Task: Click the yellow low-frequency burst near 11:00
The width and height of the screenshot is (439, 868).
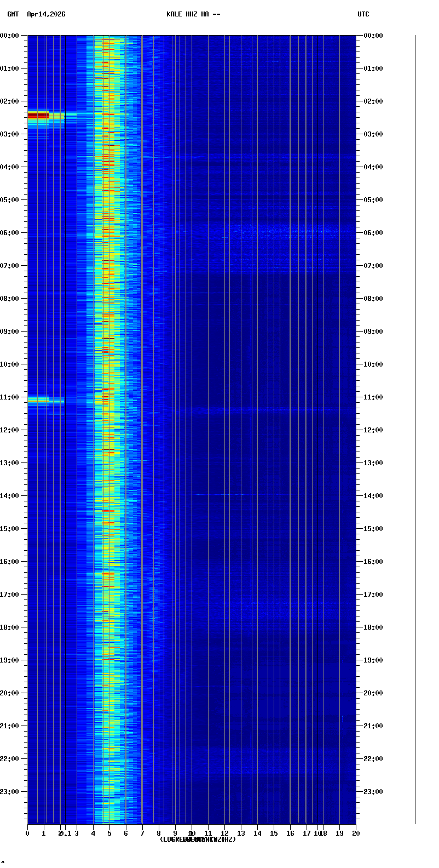Action: pyautogui.click(x=38, y=401)
